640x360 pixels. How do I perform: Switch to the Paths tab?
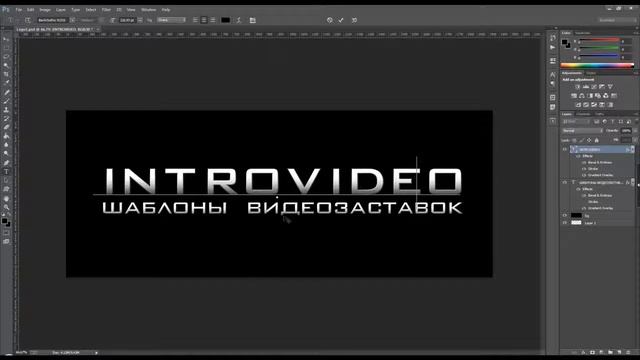(x=599, y=114)
